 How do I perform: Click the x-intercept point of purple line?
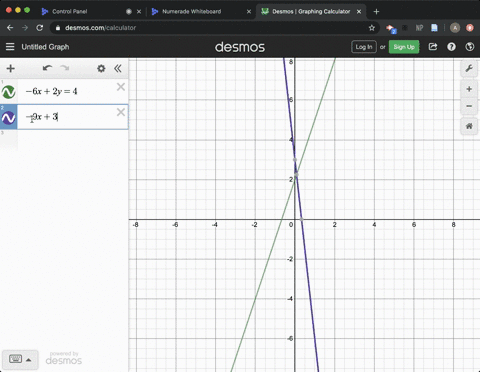tap(301, 219)
